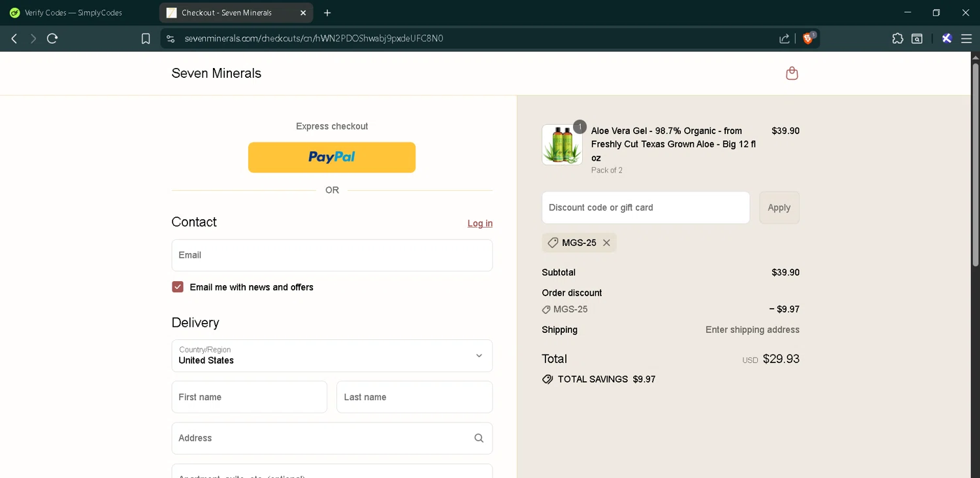Viewport: 980px width, 478px height.
Task: Click the tag icon beside TOTAL SAVINGS
Action: pyautogui.click(x=547, y=379)
